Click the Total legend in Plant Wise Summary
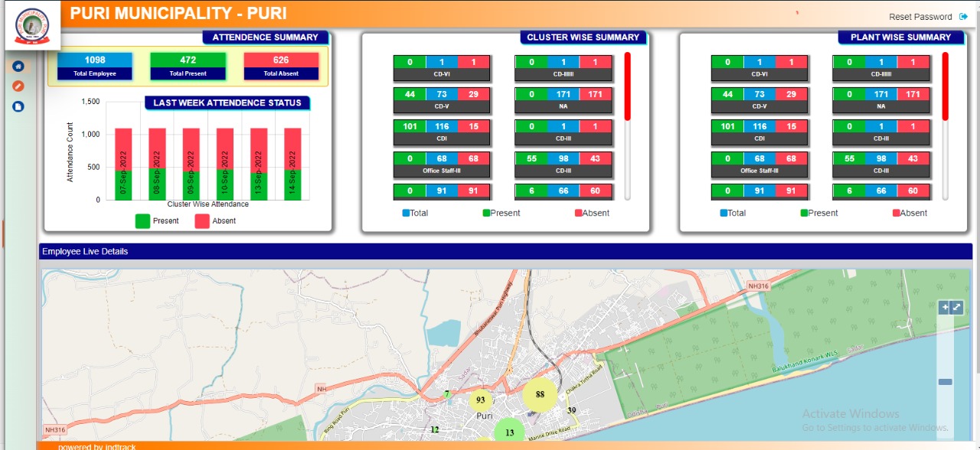The image size is (980, 450). coord(733,213)
